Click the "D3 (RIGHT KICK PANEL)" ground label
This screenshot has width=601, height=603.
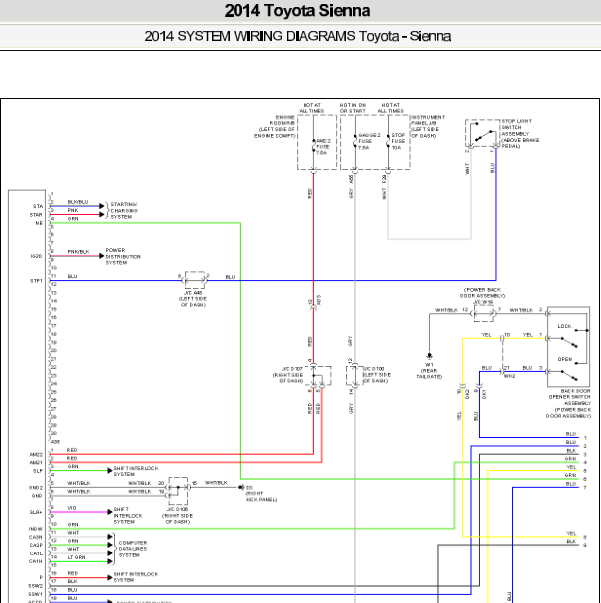click(261, 493)
